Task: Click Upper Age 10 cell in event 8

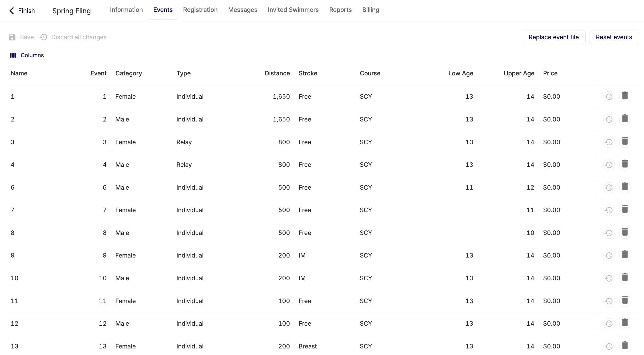Action: (530, 233)
